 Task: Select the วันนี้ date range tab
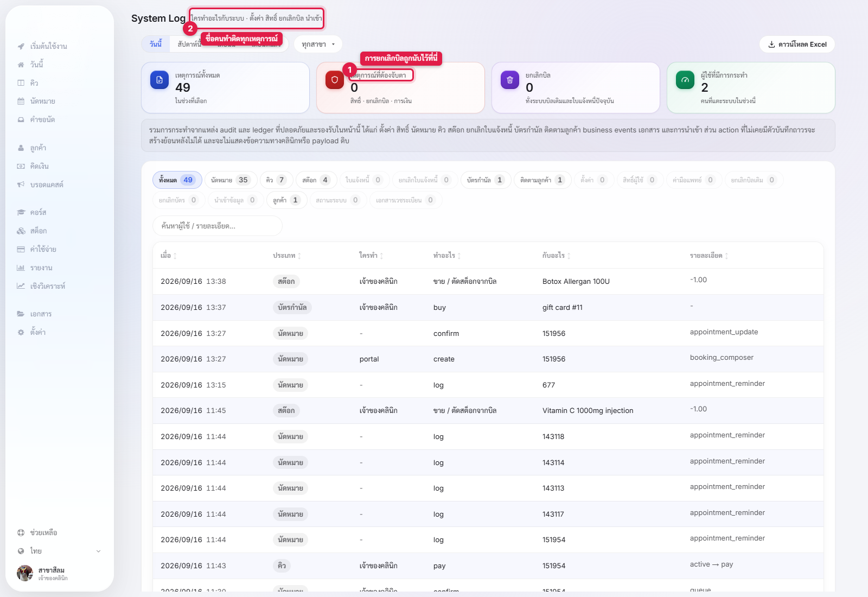pos(156,44)
